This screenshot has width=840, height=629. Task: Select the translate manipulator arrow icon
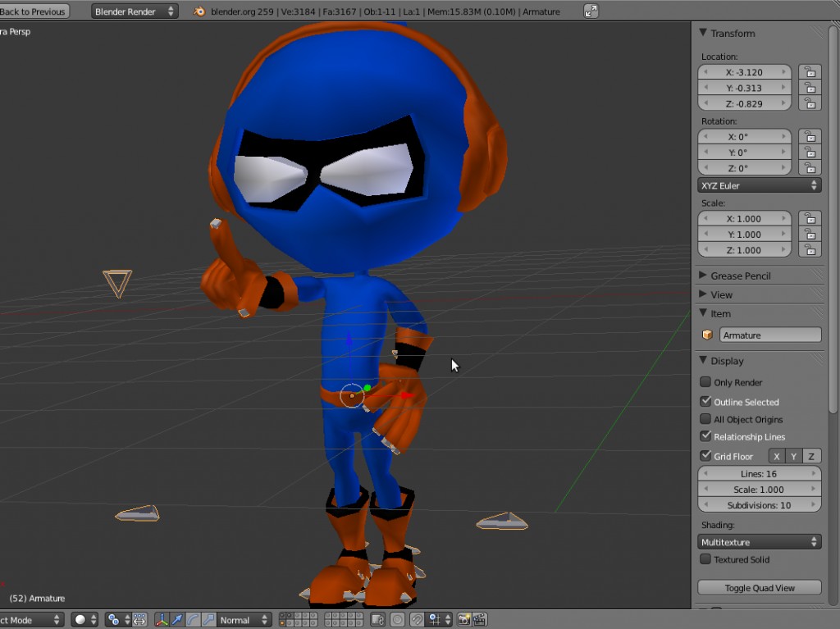tap(179, 619)
